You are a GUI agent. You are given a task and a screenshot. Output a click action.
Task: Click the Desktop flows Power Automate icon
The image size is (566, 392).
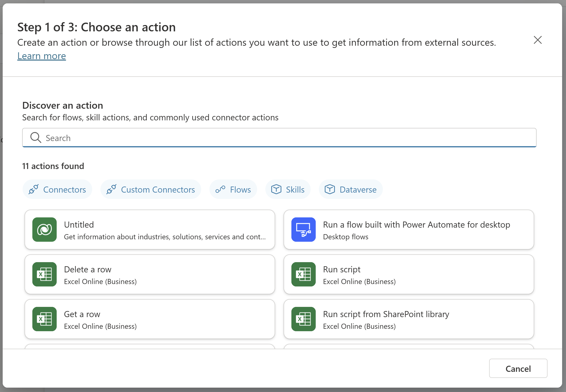point(304,230)
